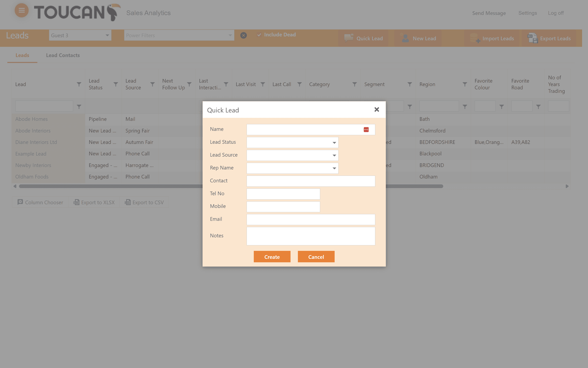Click into the Notes text area

pos(311,236)
